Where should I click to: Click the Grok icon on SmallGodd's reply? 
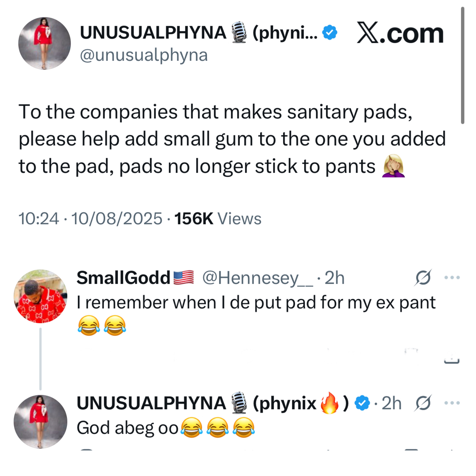[x=423, y=278]
